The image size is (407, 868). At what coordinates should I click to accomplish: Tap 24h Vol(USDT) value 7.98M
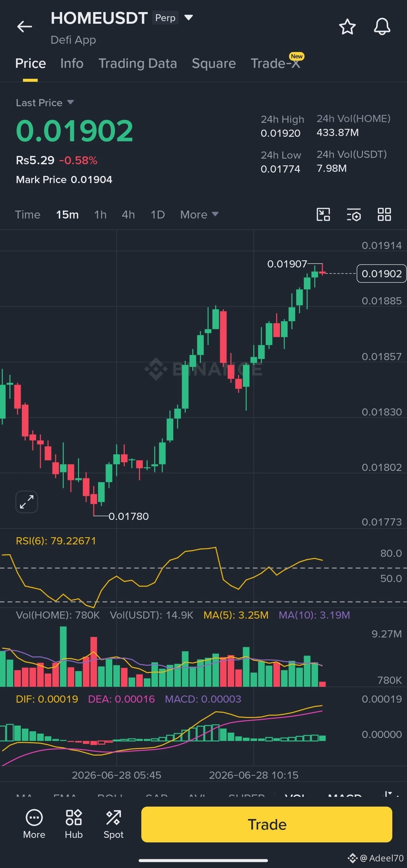click(332, 168)
